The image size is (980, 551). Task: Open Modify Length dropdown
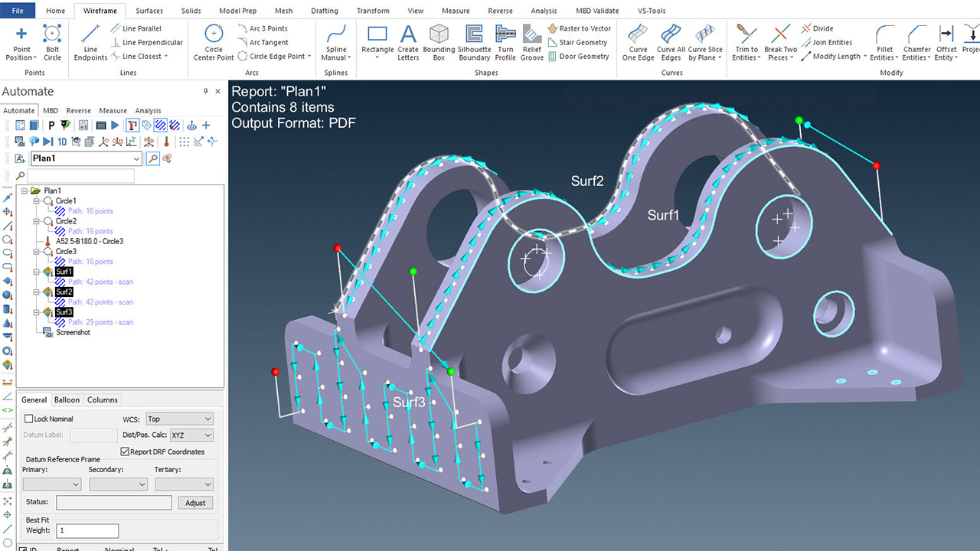[865, 57]
